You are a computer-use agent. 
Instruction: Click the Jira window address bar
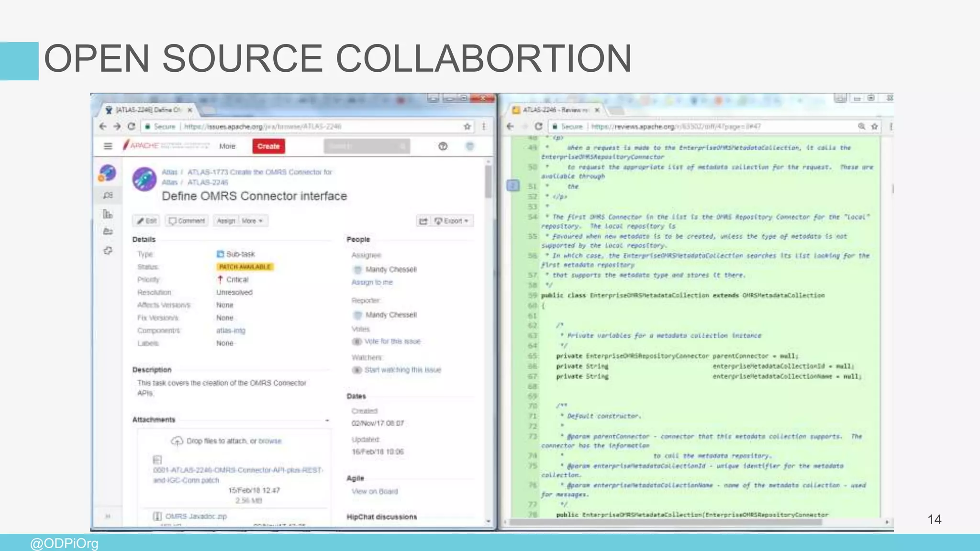point(306,126)
